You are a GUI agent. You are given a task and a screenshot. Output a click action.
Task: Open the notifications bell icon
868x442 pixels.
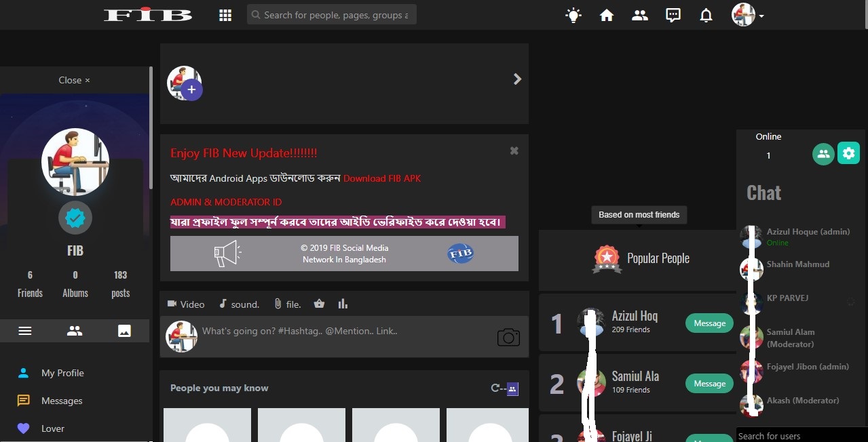tap(706, 15)
